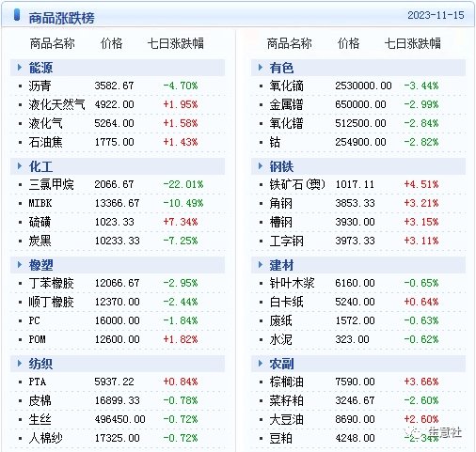
Task: Expand the 有色 category arrow
Action: (x=261, y=68)
